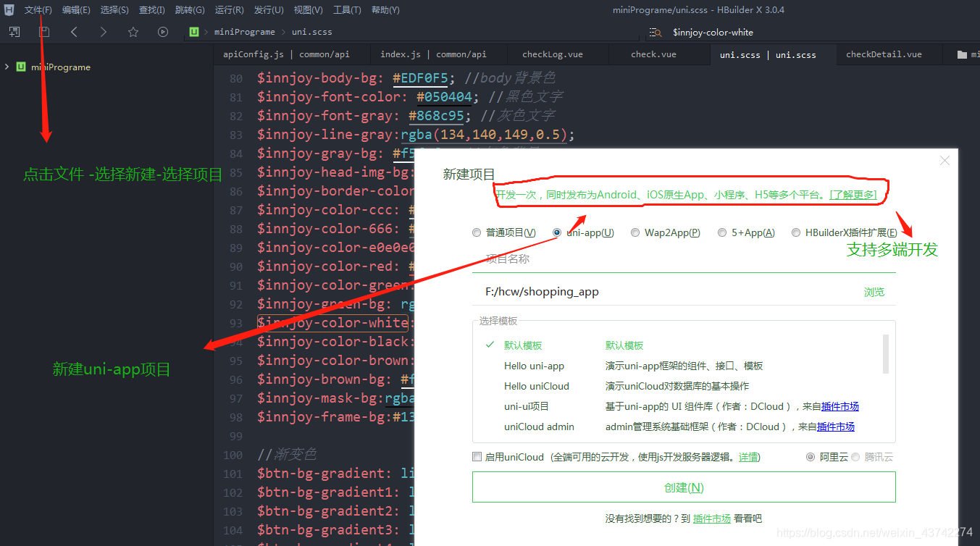
Task: Choose the uni-ui项目 template
Action: pos(527,406)
